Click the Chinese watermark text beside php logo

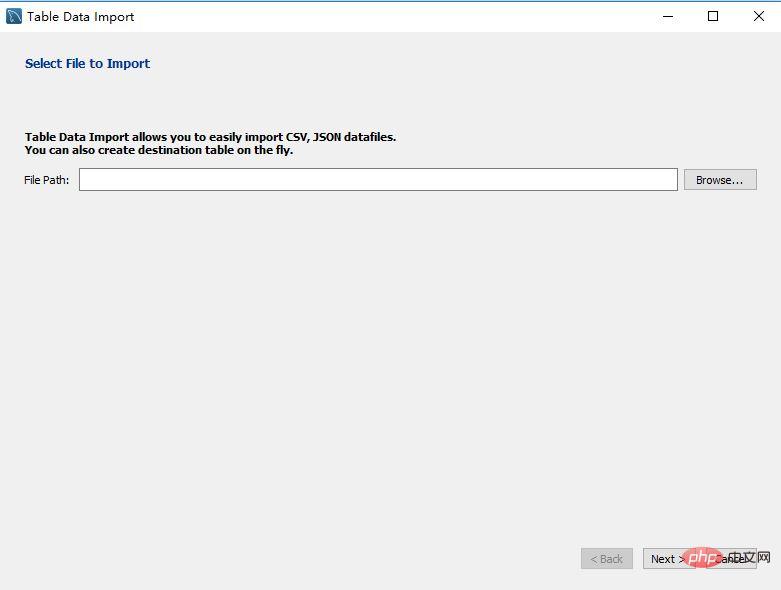coord(748,556)
